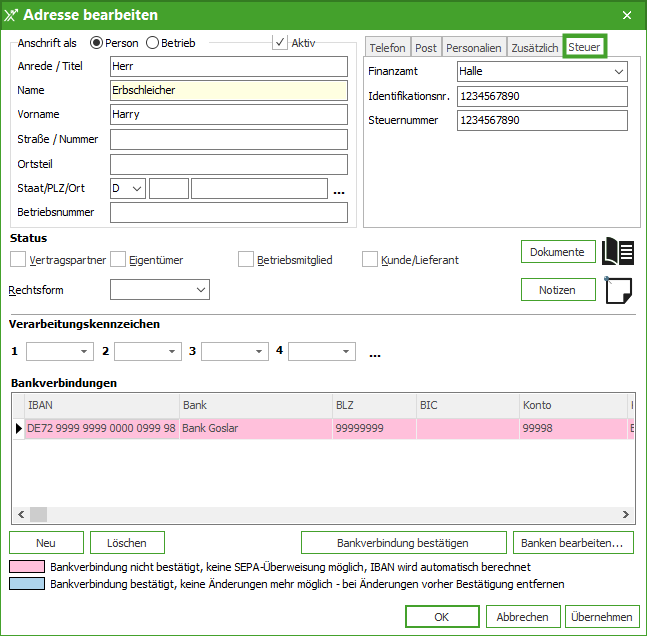Check the Kunde/Lieferant checkbox
The height and width of the screenshot is (636, 647).
click(x=370, y=260)
